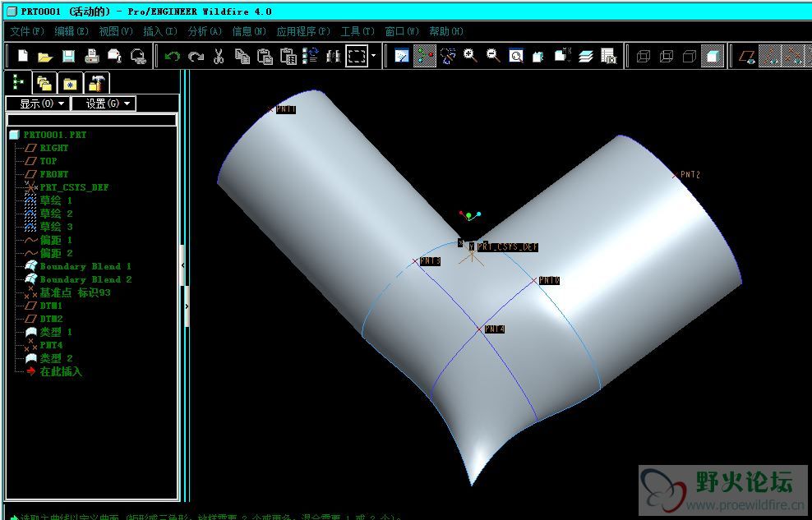The height and width of the screenshot is (520, 812).
Task: Click the Repaint screen icon
Action: pos(402,55)
